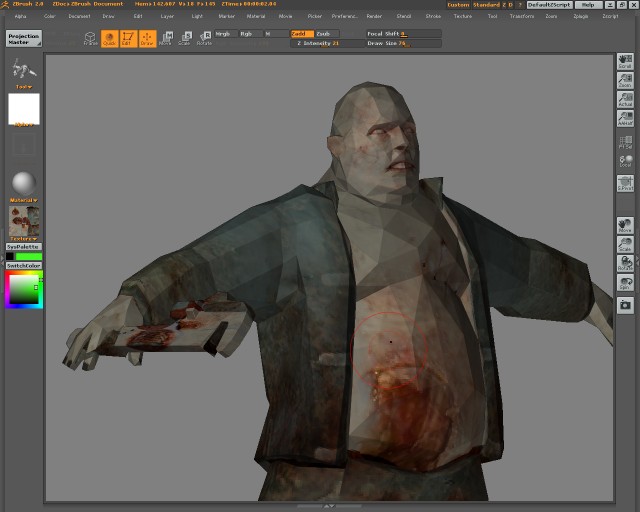This screenshot has width=640, height=512.
Task: Open the Alpha selector white thumbnail
Action: (x=24, y=109)
